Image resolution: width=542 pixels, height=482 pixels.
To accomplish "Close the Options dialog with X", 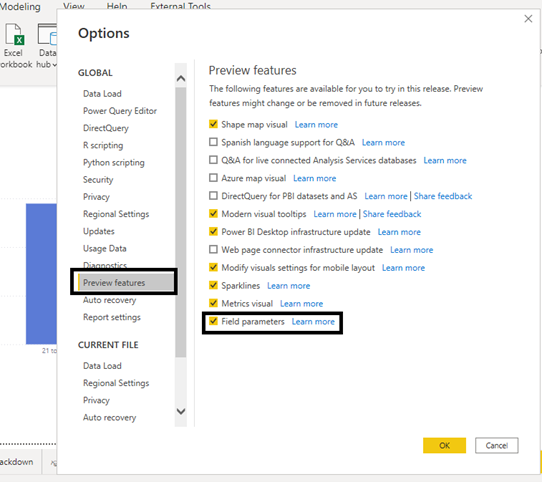I will click(528, 19).
